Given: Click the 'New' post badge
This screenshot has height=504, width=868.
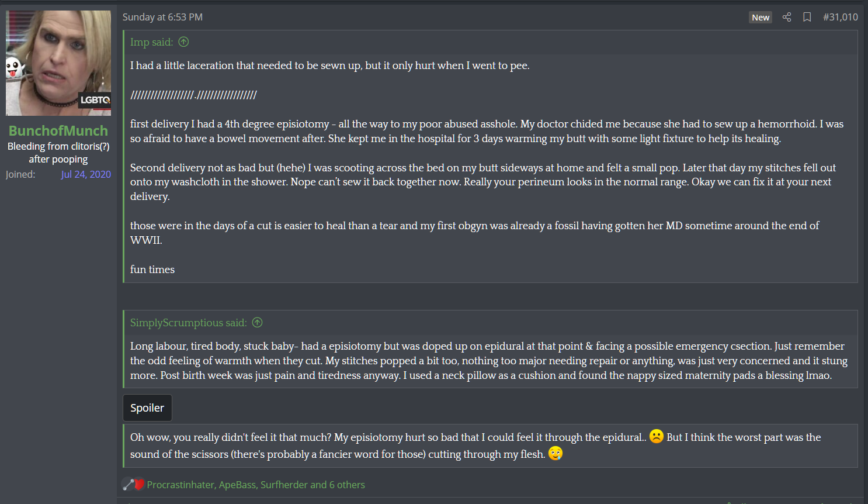Looking at the screenshot, I should 761,18.
